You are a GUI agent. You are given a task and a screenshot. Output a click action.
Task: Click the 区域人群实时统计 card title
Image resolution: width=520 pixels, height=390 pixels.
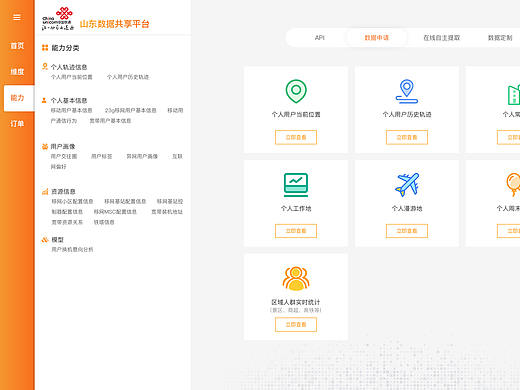coord(296,302)
